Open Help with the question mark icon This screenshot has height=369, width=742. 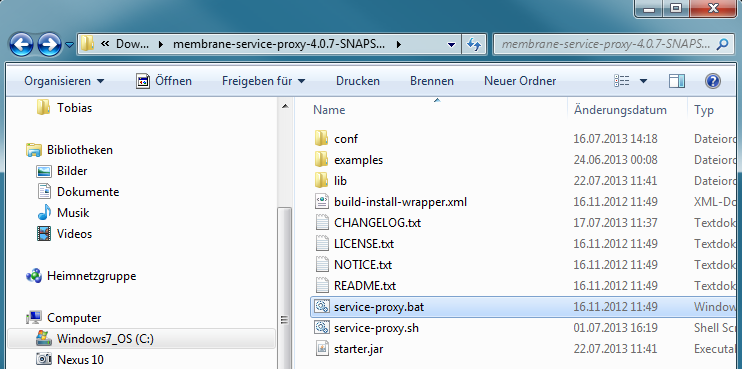click(x=712, y=81)
